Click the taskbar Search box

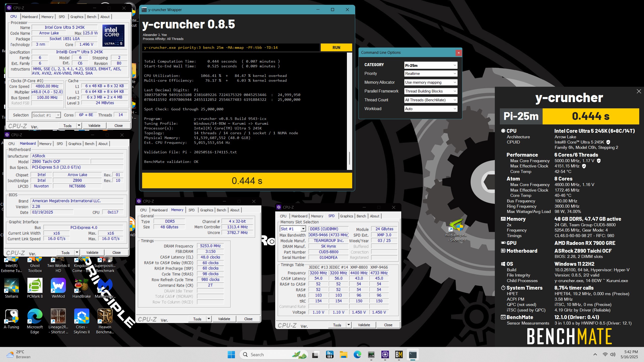click(x=274, y=354)
